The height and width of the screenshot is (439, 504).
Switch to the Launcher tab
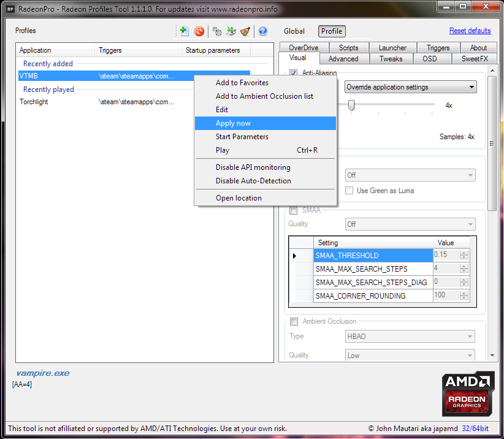pos(392,48)
